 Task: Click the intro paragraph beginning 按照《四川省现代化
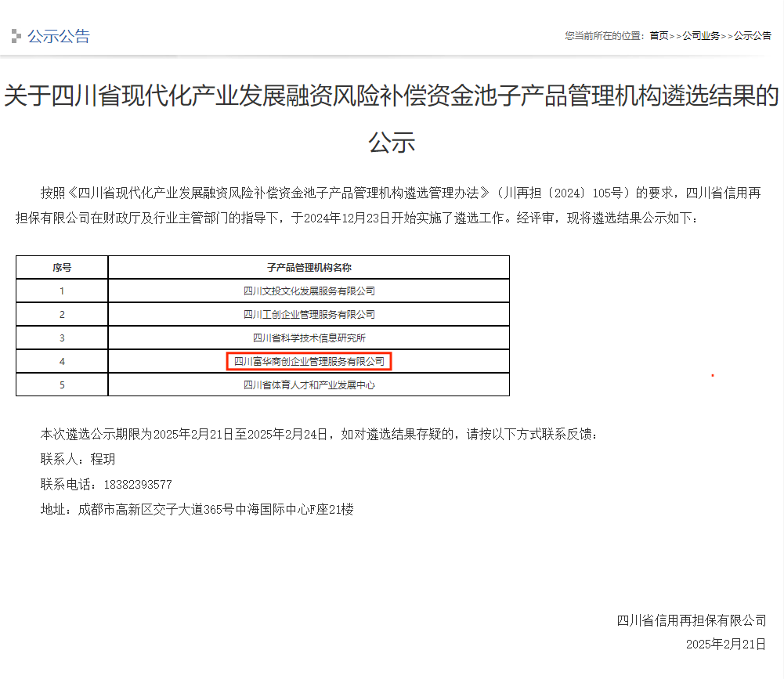tap(388, 205)
